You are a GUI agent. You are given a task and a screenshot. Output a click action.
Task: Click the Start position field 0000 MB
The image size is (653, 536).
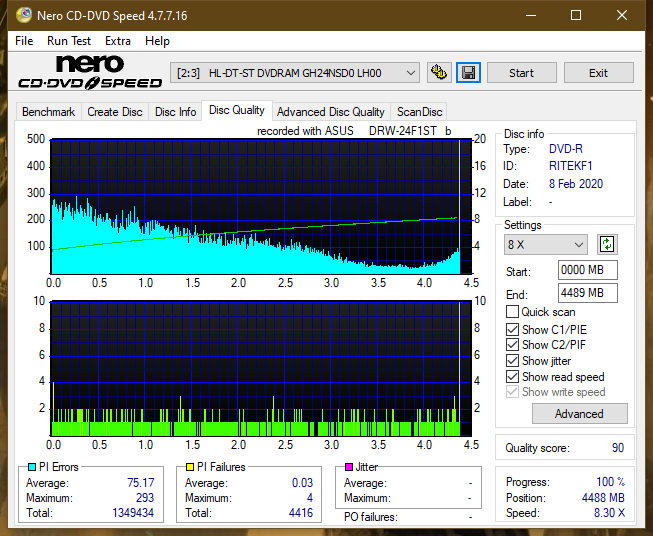(x=588, y=270)
